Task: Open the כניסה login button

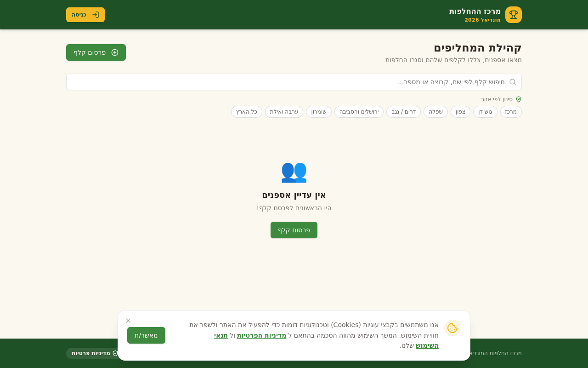Action: pos(85,15)
